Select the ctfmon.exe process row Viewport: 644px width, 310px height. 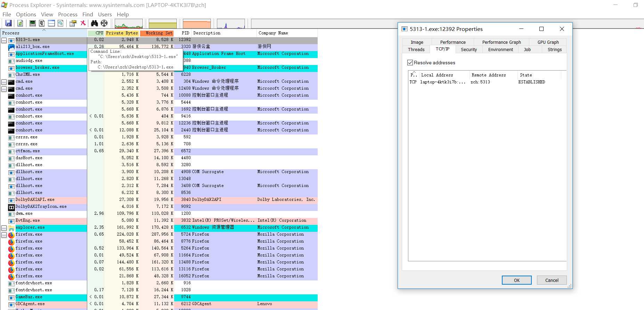159,151
